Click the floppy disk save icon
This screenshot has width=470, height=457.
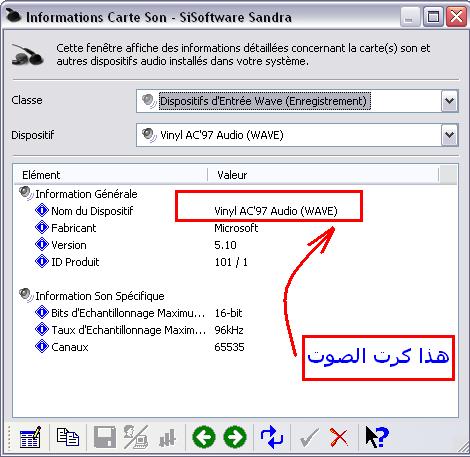(105, 437)
